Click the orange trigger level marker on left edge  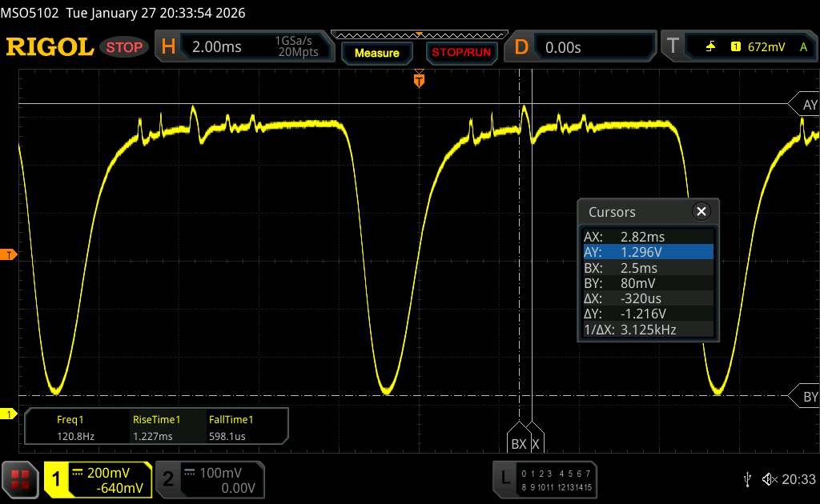click(10, 254)
